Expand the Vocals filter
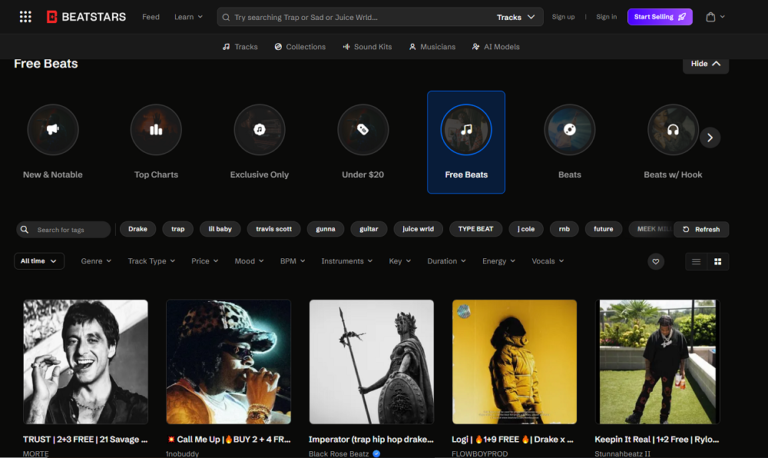 (548, 261)
